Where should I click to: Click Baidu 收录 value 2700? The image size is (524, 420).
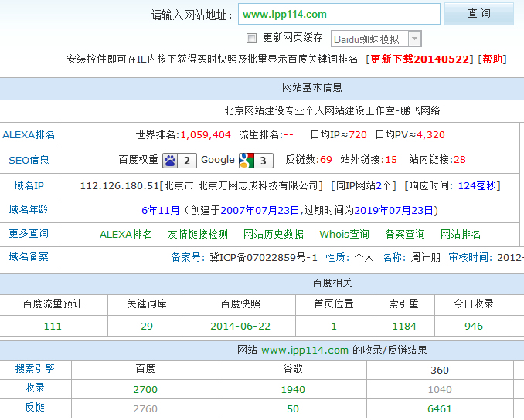145,390
